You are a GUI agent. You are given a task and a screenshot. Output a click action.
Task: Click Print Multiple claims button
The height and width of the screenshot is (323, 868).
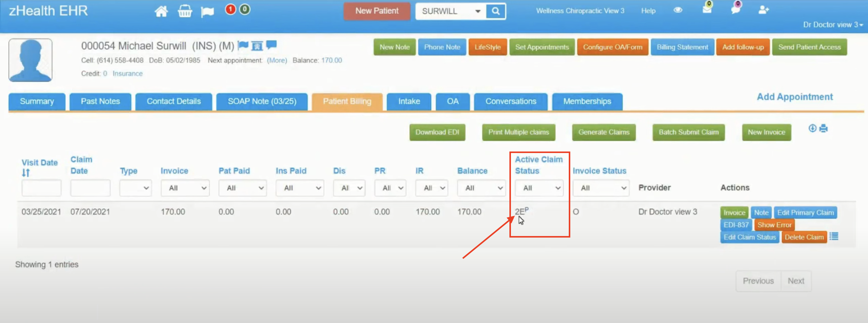pos(518,132)
